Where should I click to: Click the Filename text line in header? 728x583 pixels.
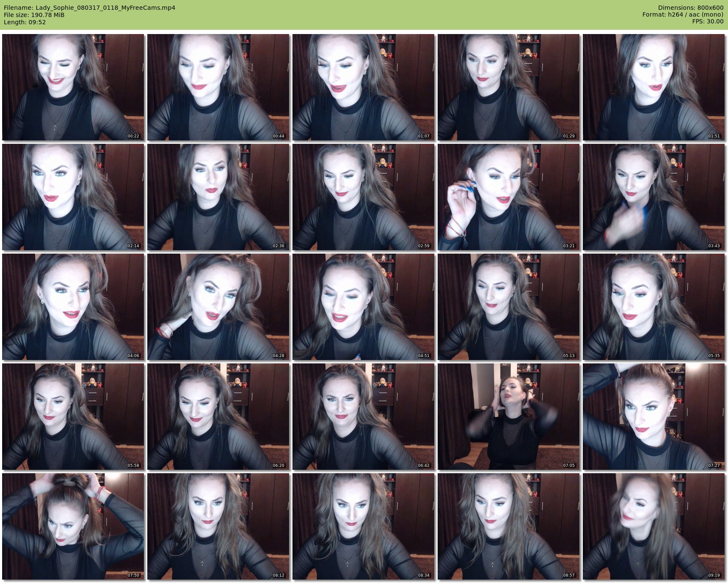pos(89,8)
